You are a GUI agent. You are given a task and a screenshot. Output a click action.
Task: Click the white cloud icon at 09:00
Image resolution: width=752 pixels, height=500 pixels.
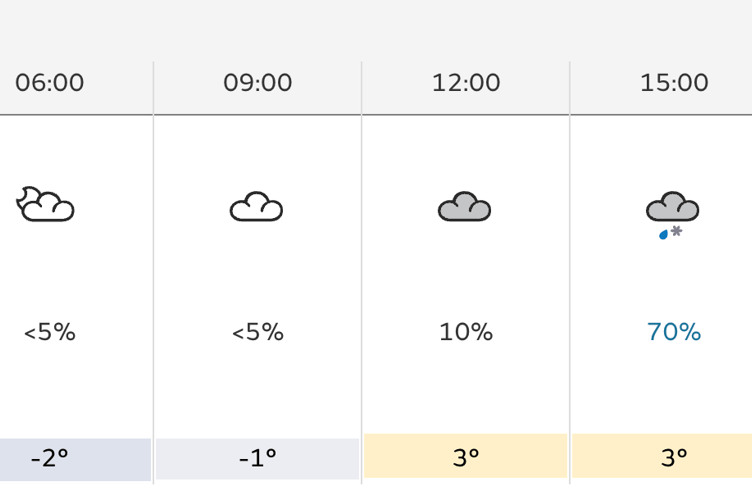point(257,207)
